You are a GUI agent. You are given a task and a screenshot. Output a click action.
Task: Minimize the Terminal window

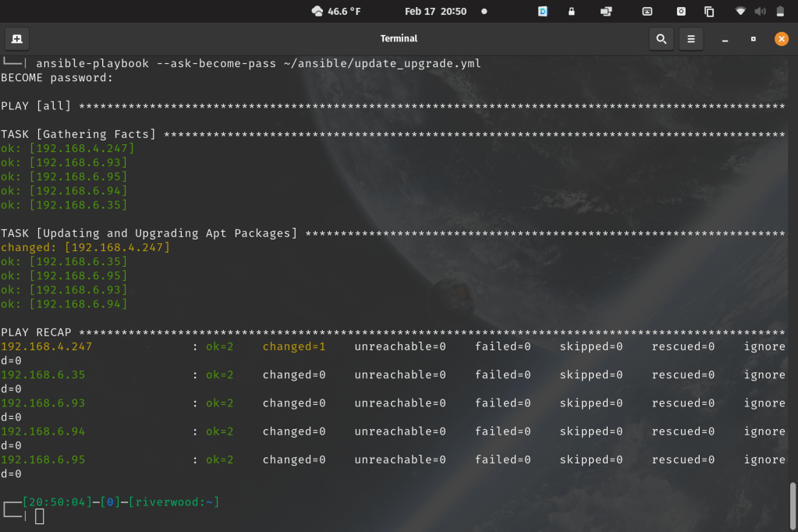(x=725, y=38)
